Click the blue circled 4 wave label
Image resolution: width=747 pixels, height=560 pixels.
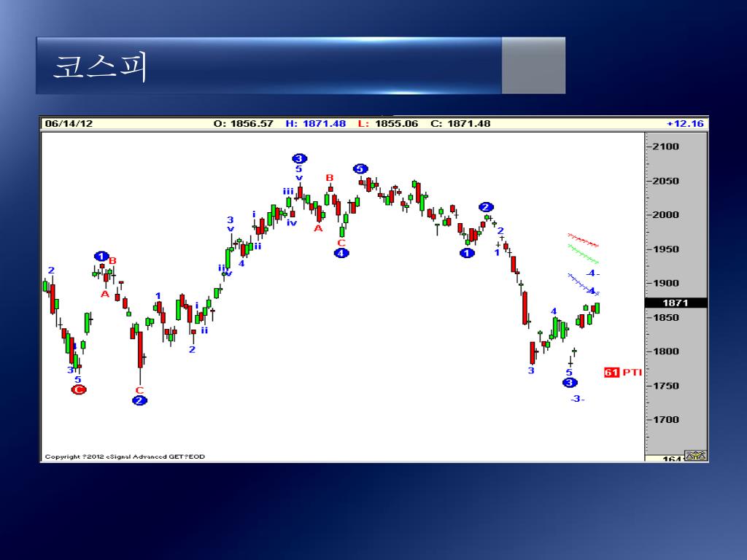coord(341,253)
